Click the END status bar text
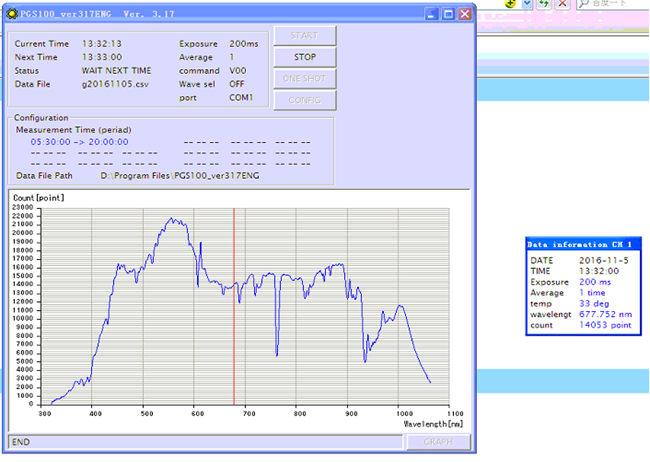This screenshot has height=462, width=650. 21,442
